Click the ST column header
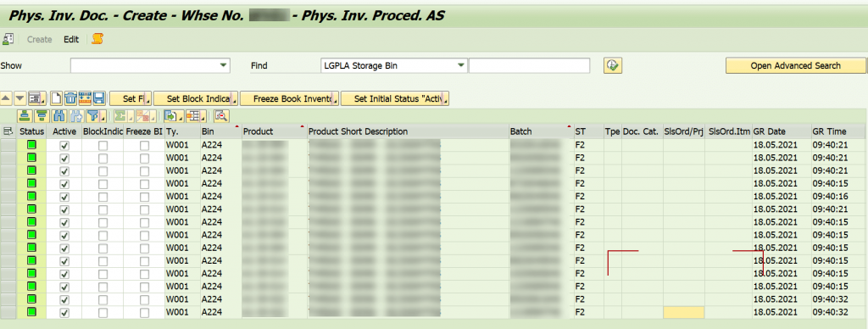The height and width of the screenshot is (329, 868). [x=589, y=131]
